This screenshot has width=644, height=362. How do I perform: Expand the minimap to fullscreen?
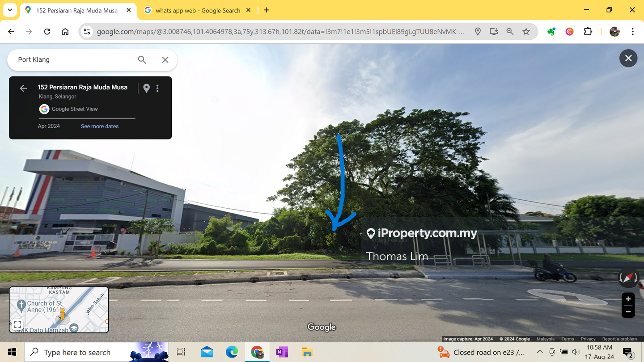[x=17, y=324]
